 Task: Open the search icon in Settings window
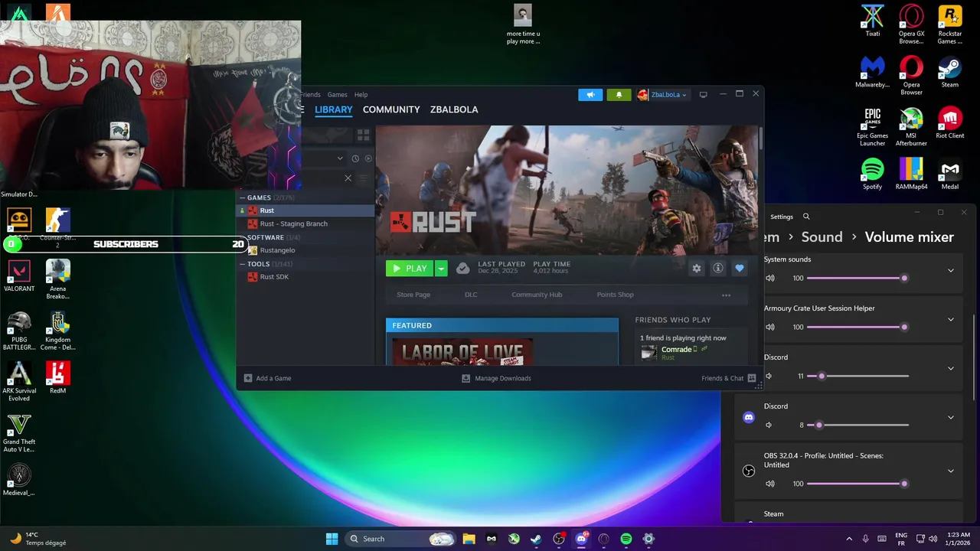806,217
